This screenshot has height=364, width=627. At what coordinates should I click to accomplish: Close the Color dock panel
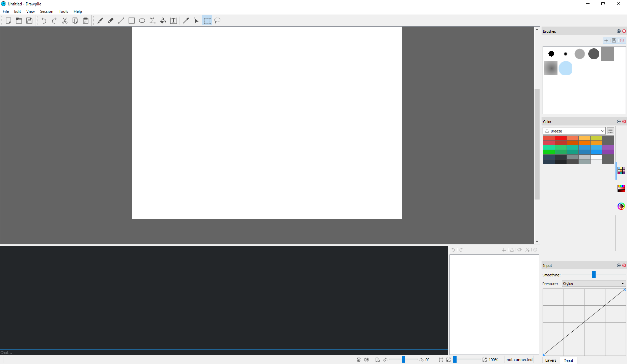624,121
